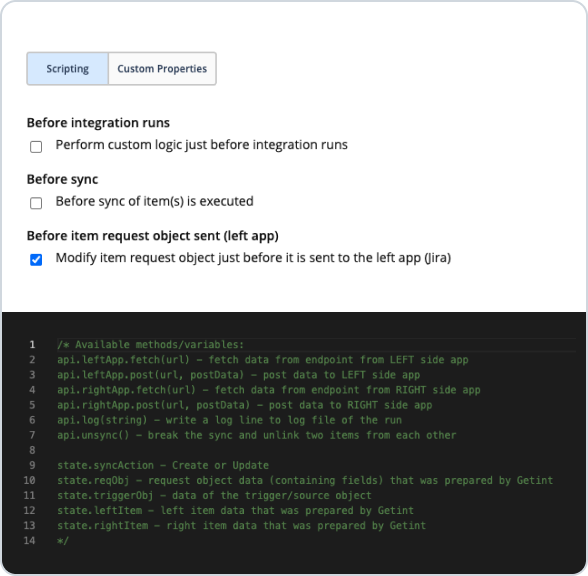This screenshot has height=576, width=588.
Task: Tick the Before sync of item(s) checkbox
Action: point(36,203)
